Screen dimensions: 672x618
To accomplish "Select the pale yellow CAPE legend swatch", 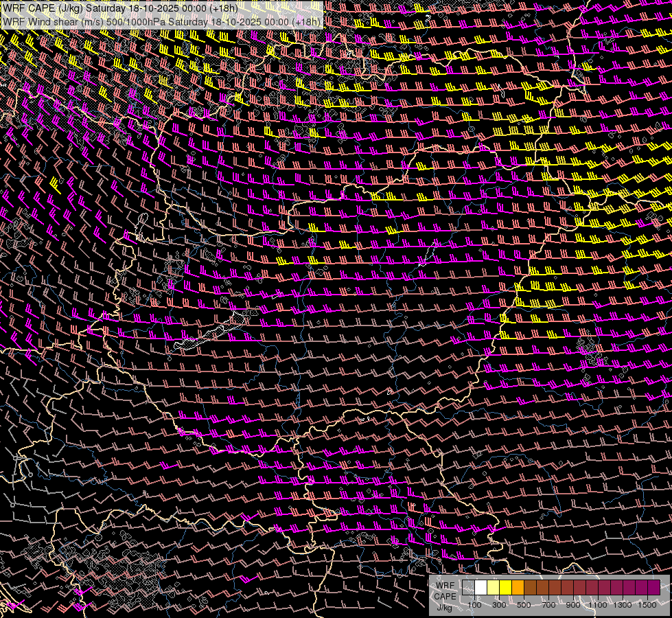I will click(x=493, y=587).
